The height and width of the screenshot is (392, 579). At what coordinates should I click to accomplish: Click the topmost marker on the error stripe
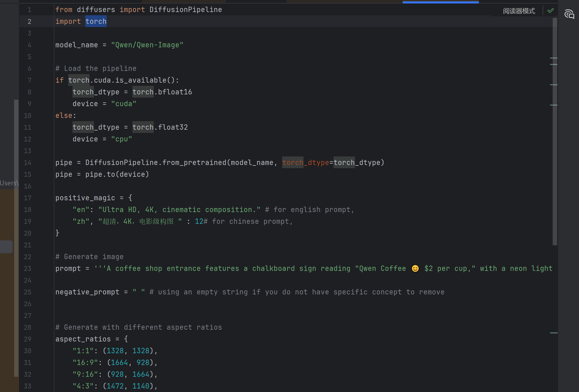(554, 58)
